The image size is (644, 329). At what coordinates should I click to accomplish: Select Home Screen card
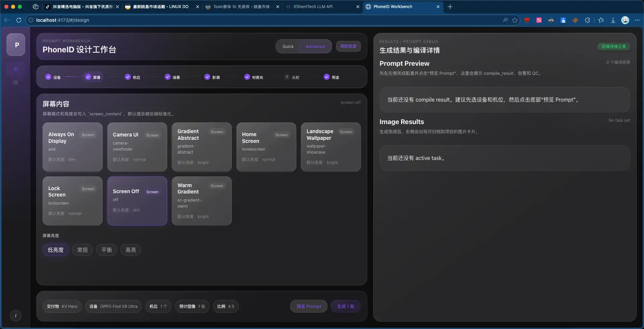pyautogui.click(x=266, y=147)
